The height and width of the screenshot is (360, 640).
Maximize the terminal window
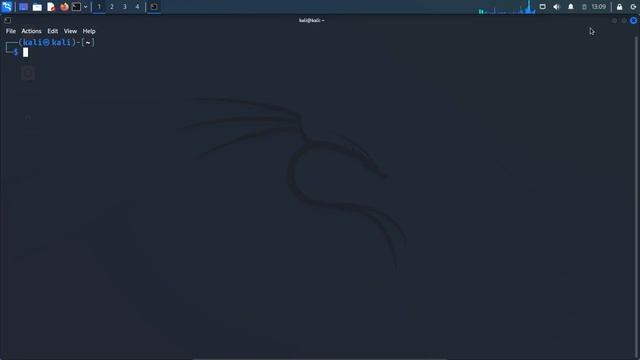click(x=624, y=20)
